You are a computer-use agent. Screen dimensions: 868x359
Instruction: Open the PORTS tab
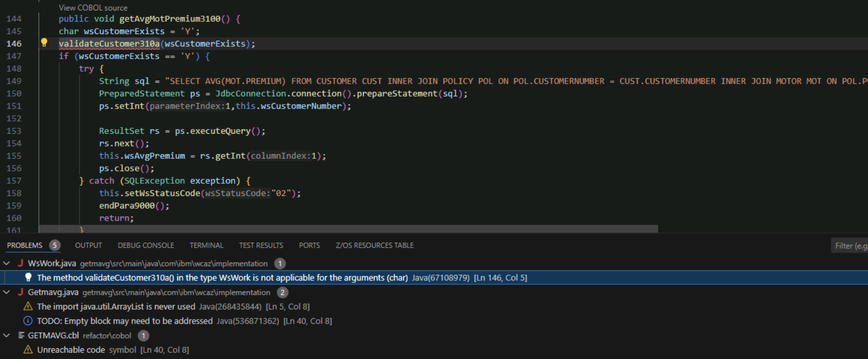309,245
